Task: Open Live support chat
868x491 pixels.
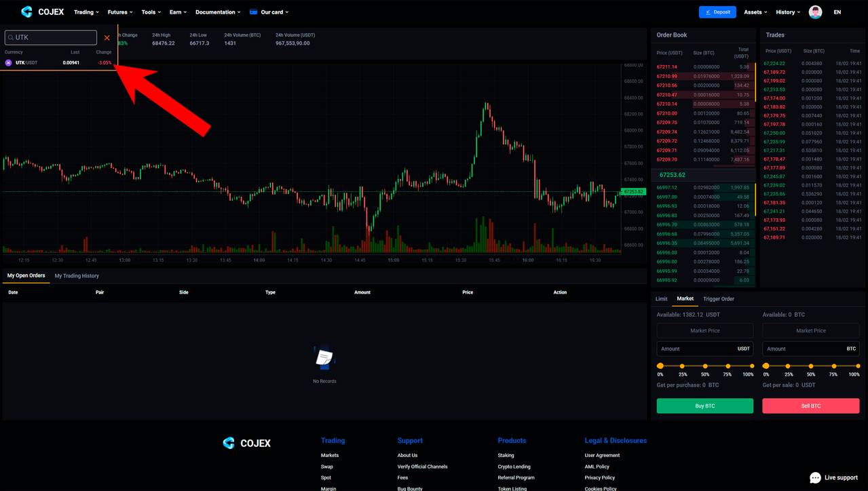Action: pos(834,477)
